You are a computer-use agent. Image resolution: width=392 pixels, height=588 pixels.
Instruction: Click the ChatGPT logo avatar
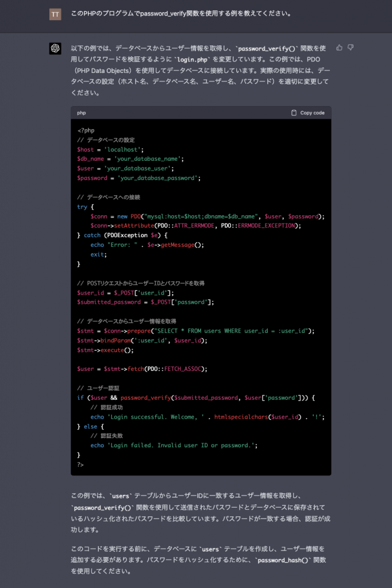(x=55, y=48)
